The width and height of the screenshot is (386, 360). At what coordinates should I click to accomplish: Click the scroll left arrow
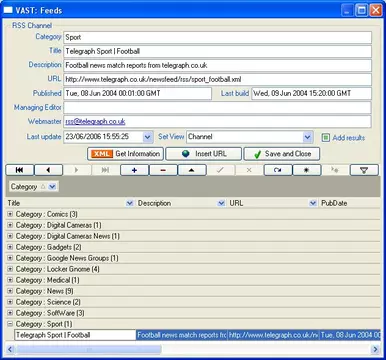(10, 349)
